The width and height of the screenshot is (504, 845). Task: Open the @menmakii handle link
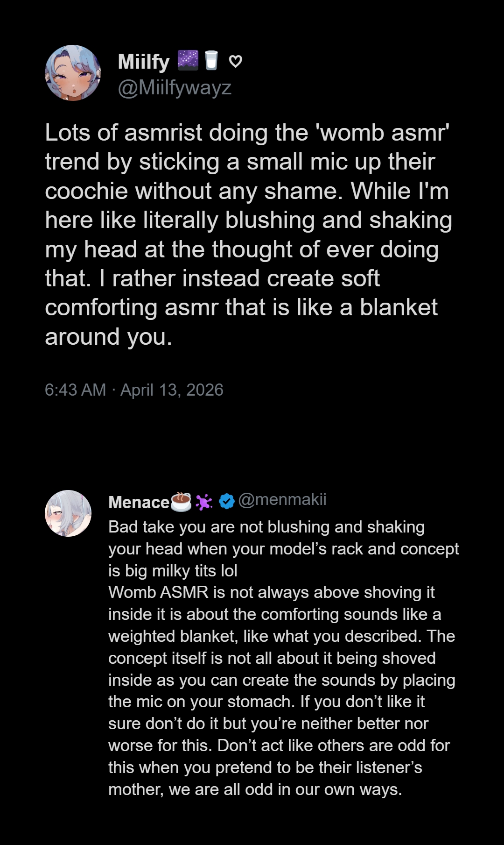coord(282,499)
